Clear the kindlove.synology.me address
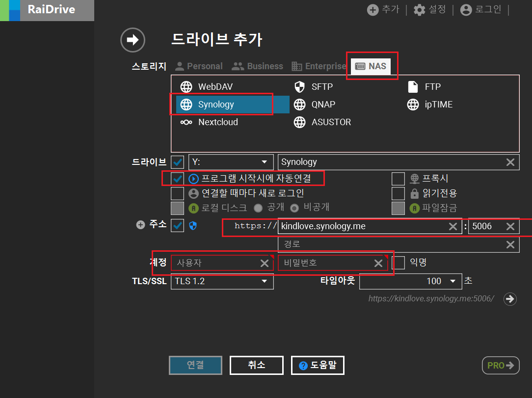The height and width of the screenshot is (398, 532). tap(453, 226)
